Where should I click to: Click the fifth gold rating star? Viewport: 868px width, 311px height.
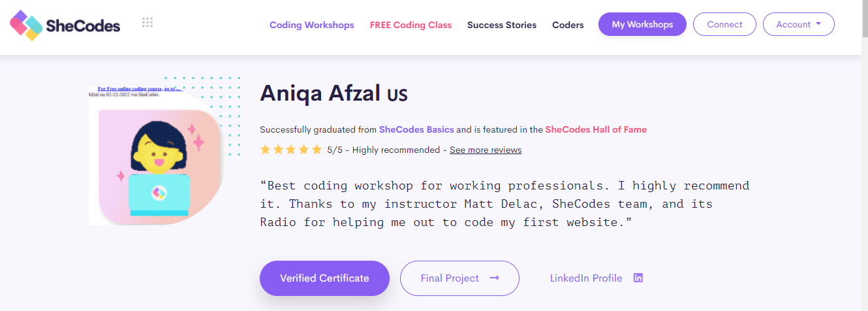point(317,150)
